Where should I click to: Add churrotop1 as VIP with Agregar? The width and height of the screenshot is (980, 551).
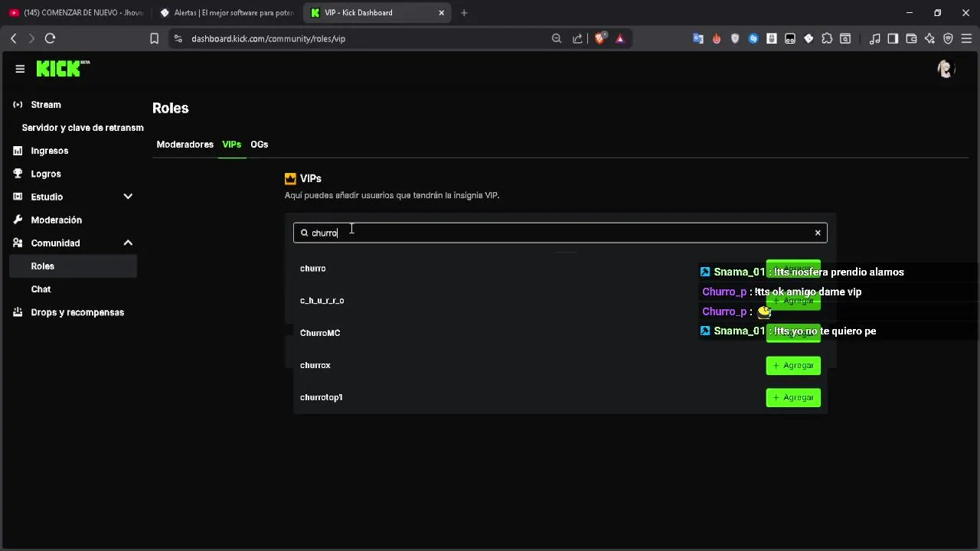click(793, 398)
